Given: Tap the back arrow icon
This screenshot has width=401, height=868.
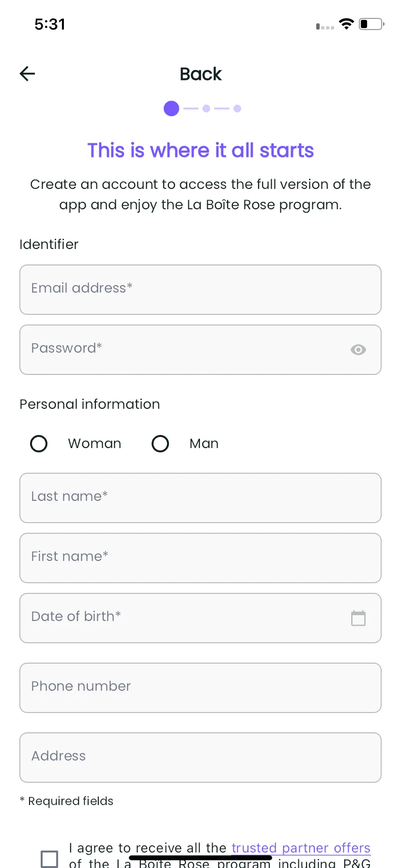Looking at the screenshot, I should click(27, 74).
